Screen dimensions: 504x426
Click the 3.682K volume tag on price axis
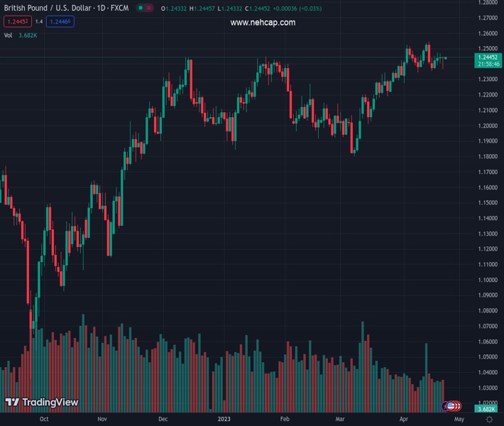coord(488,409)
